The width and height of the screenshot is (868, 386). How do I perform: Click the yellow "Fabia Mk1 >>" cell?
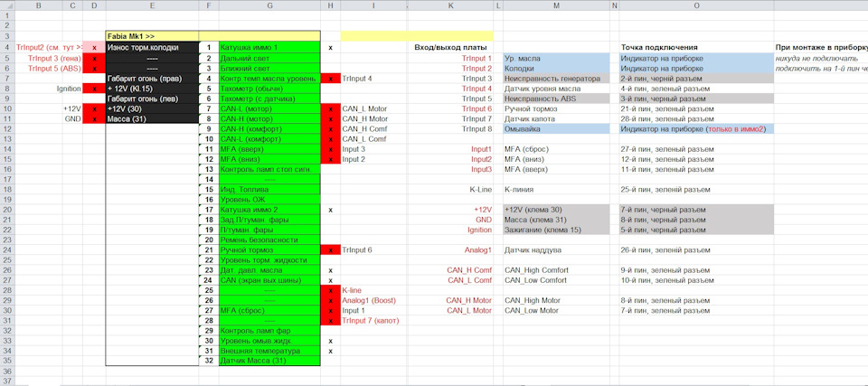coord(152,36)
